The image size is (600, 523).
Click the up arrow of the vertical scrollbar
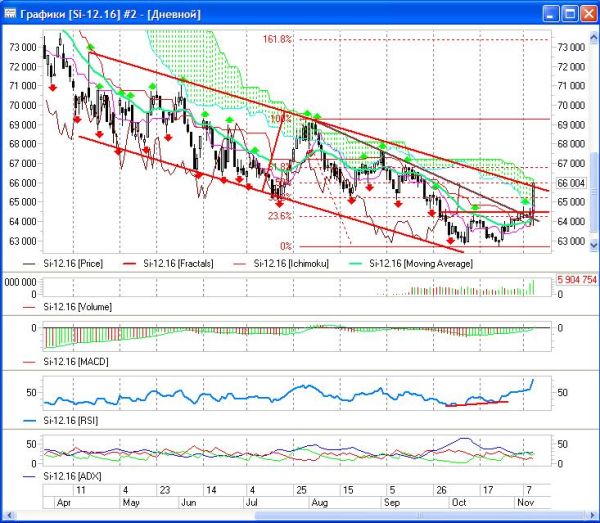pyautogui.click(x=593, y=37)
